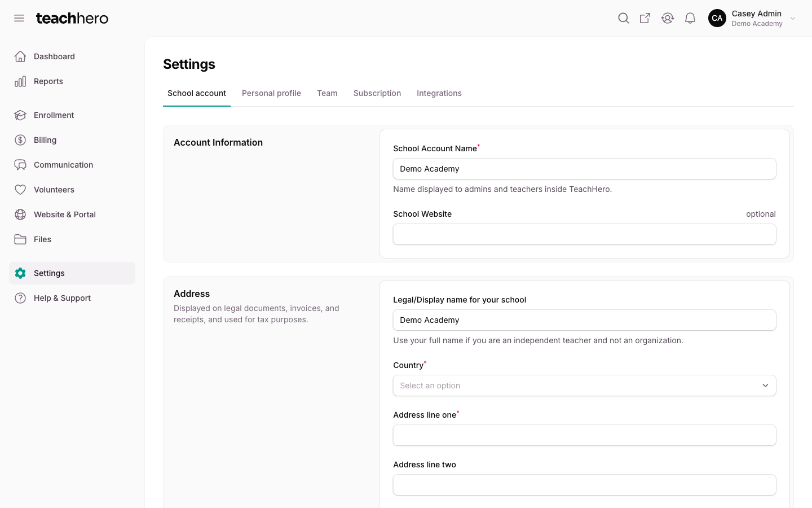
Task: Click the support headset icon in header
Action: click(668, 18)
